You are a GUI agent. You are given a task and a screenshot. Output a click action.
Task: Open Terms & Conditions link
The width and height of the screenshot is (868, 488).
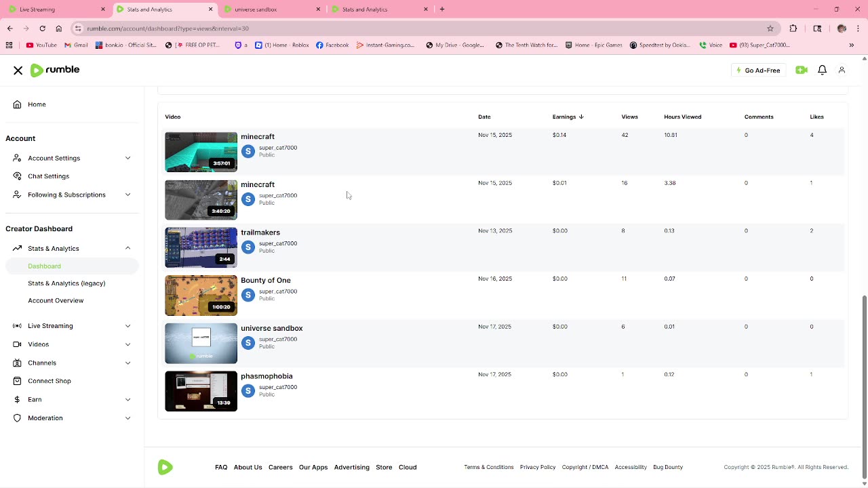point(489,467)
